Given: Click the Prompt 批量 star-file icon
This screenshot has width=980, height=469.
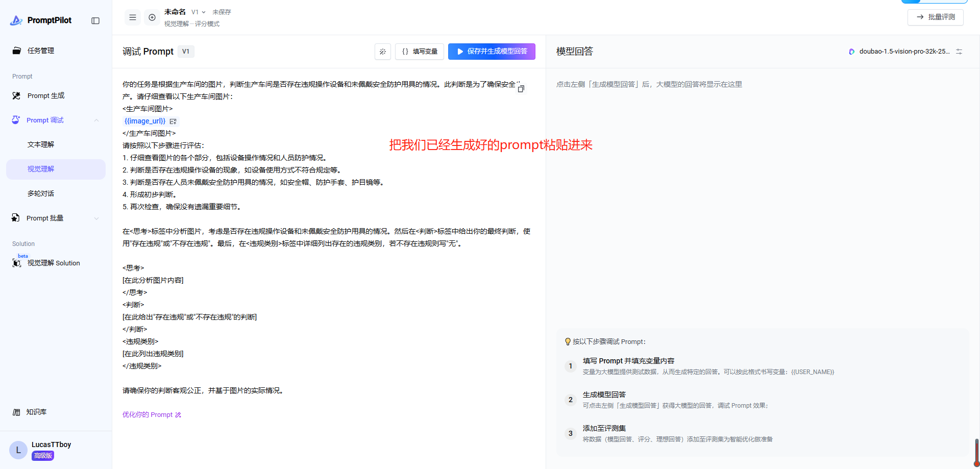Looking at the screenshot, I should coord(16,218).
